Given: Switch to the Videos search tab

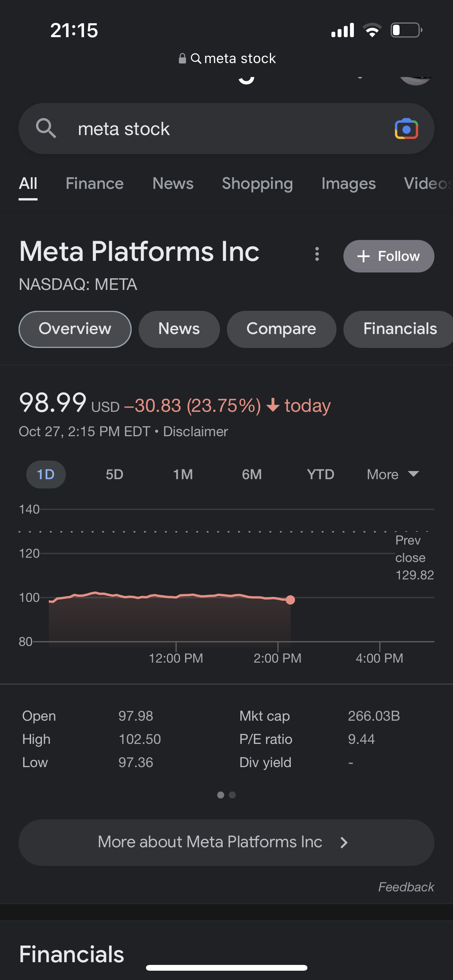Looking at the screenshot, I should tap(428, 183).
